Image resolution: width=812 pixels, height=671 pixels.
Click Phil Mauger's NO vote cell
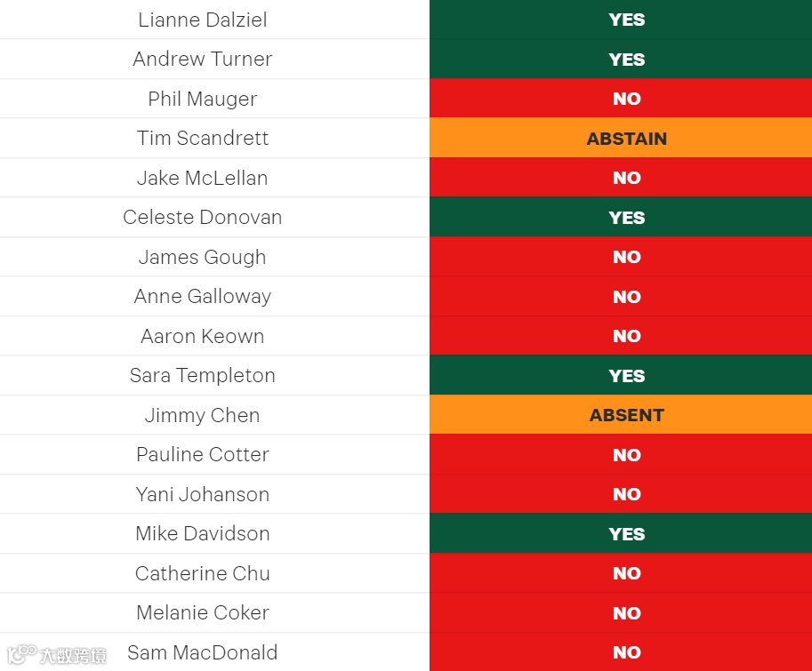pos(621,99)
